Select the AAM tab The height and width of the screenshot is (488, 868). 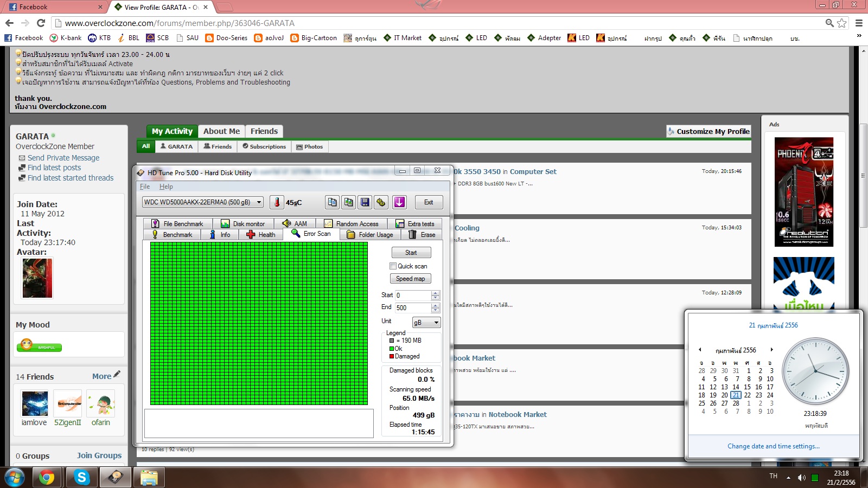[x=295, y=223]
